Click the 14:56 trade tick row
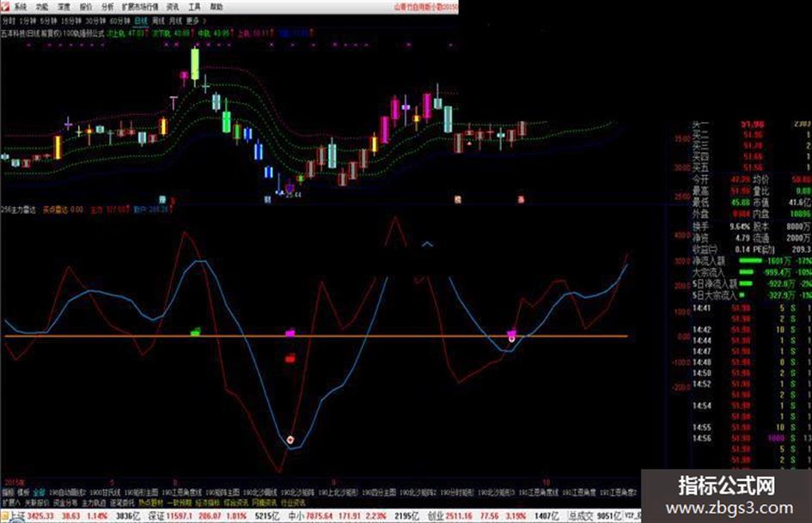The width and height of the screenshot is (812, 523). point(752,439)
